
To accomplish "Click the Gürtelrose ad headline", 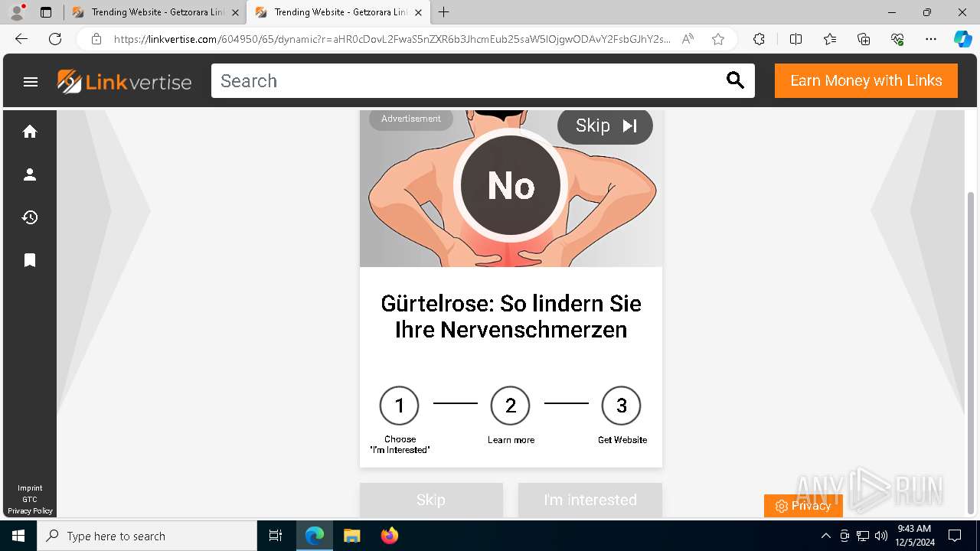I will 511,317.
